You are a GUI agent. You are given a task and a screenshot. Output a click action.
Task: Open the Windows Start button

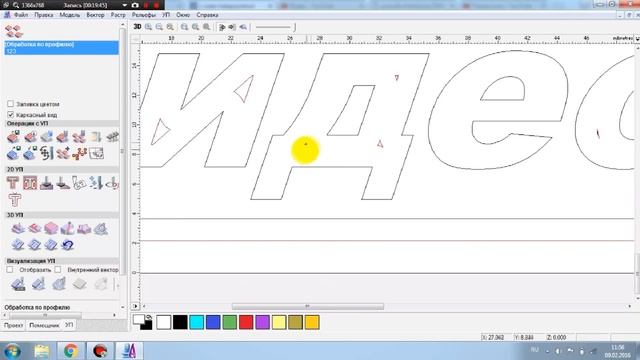click(x=13, y=351)
